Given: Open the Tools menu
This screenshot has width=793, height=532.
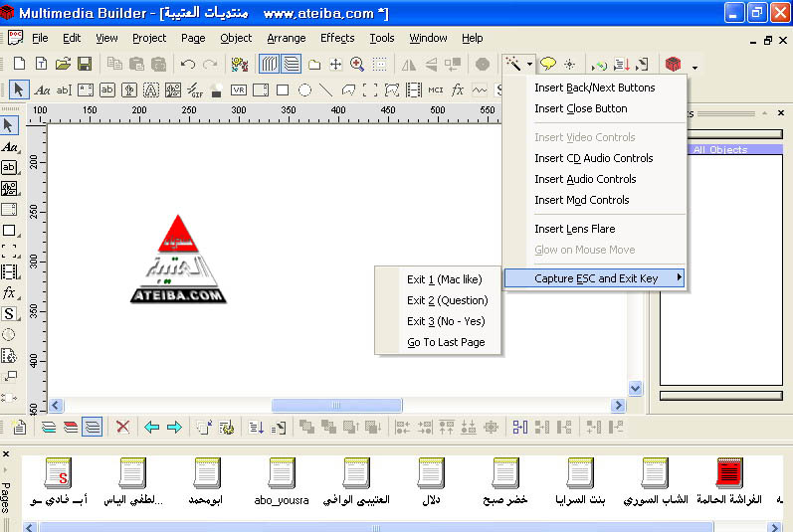Looking at the screenshot, I should [382, 38].
